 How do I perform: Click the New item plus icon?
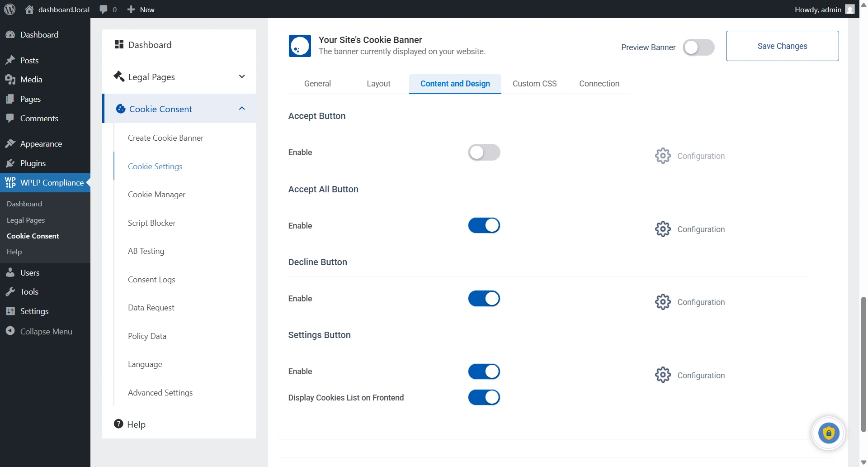[131, 9]
